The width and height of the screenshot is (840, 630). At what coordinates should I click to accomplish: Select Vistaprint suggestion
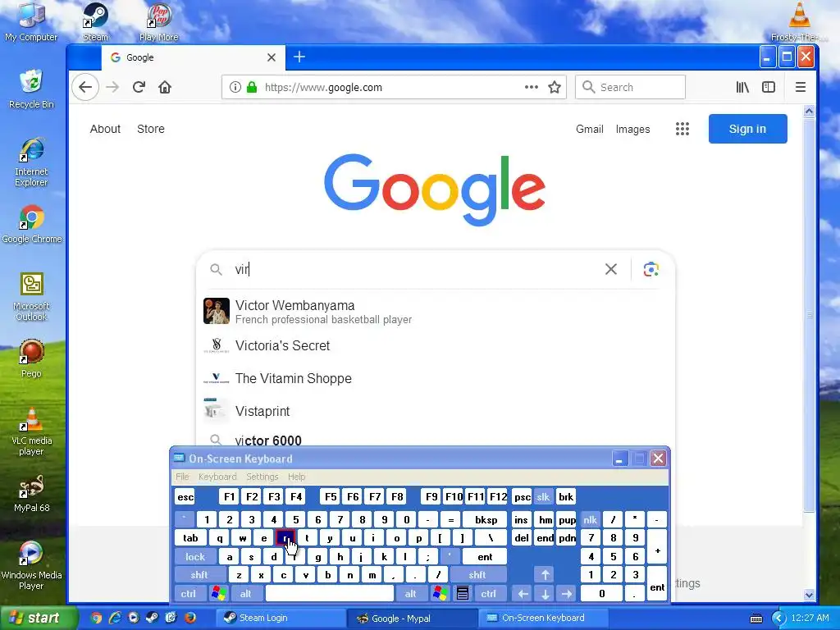435,411
